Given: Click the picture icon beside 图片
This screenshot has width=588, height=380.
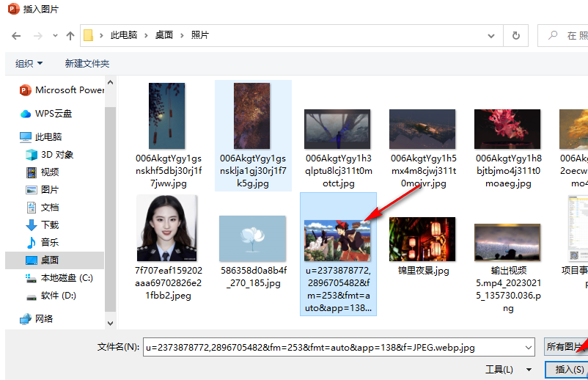Looking at the screenshot, I should click(x=32, y=190).
